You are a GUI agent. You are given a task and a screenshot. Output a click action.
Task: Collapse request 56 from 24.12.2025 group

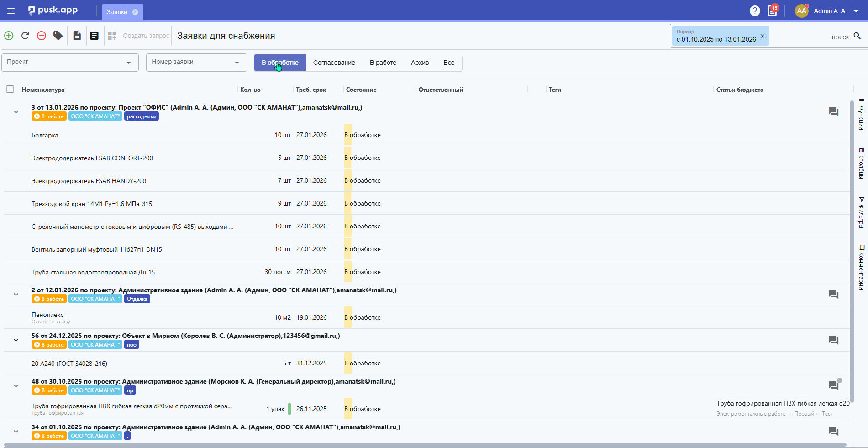(16, 340)
